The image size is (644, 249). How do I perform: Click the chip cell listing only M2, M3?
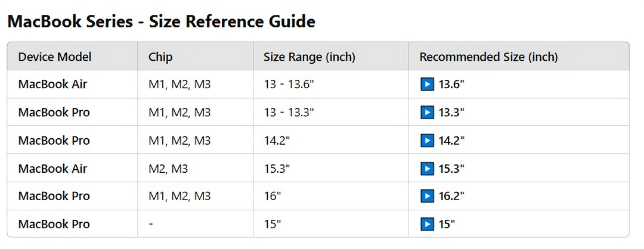pyautogui.click(x=168, y=169)
